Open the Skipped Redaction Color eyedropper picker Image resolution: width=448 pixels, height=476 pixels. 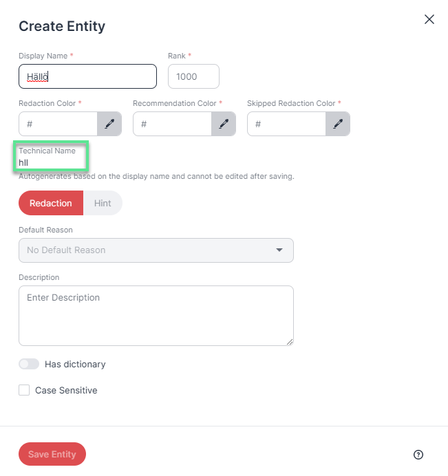(x=338, y=124)
